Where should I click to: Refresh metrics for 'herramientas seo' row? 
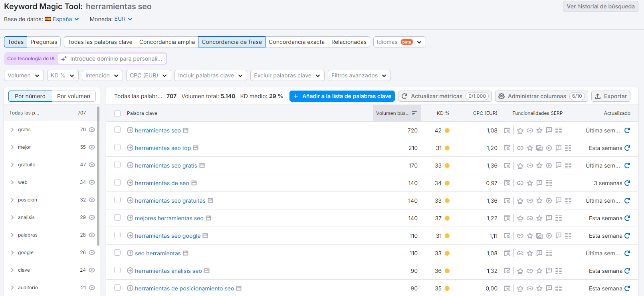coord(627,130)
